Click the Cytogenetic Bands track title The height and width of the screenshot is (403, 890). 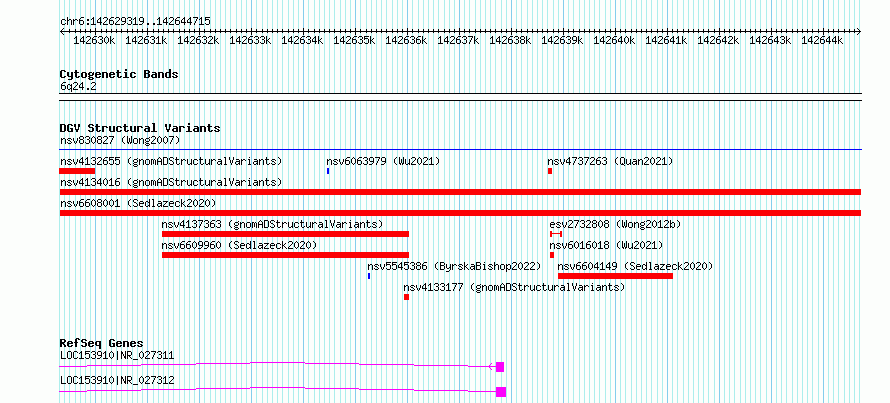119,74
